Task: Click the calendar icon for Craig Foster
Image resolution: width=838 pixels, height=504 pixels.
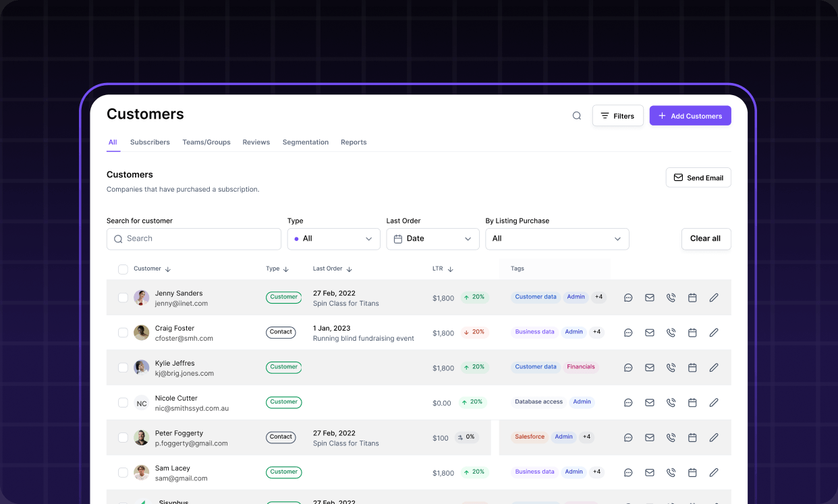Action: pyautogui.click(x=692, y=333)
